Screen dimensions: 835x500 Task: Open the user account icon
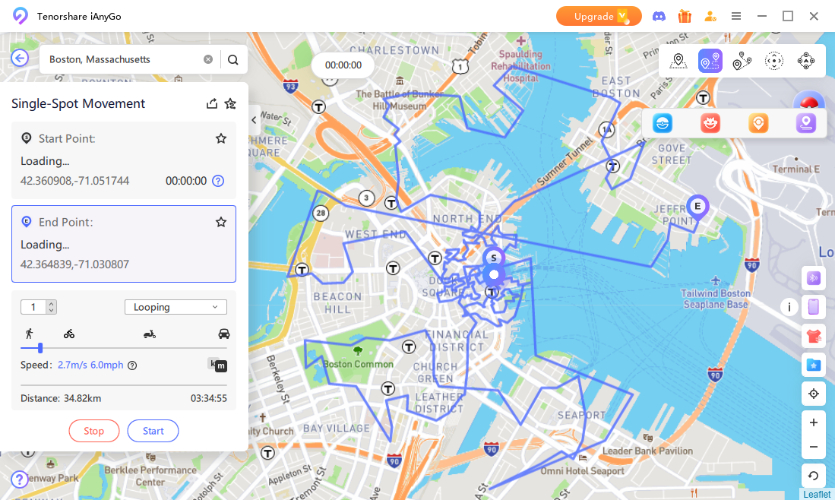(x=710, y=17)
